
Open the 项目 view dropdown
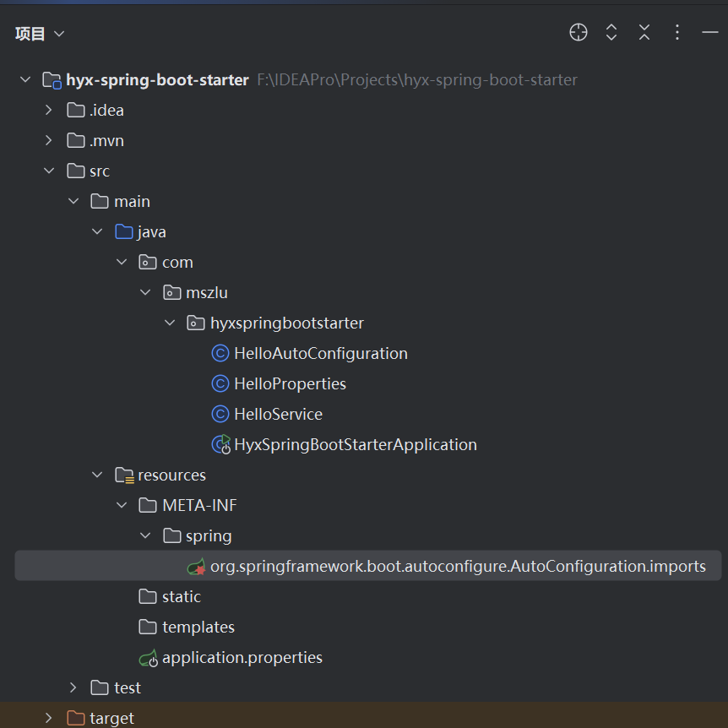[x=59, y=34]
